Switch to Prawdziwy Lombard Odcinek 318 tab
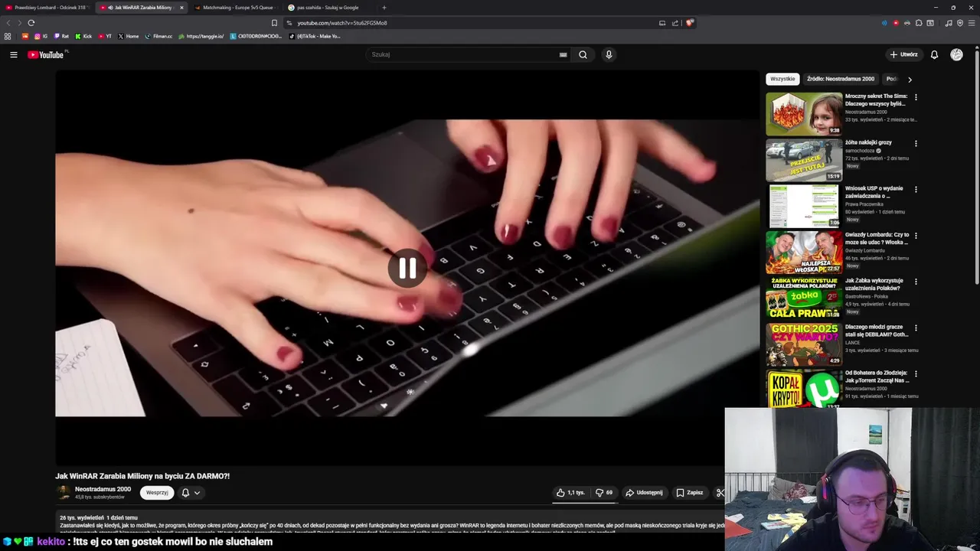 click(47, 8)
